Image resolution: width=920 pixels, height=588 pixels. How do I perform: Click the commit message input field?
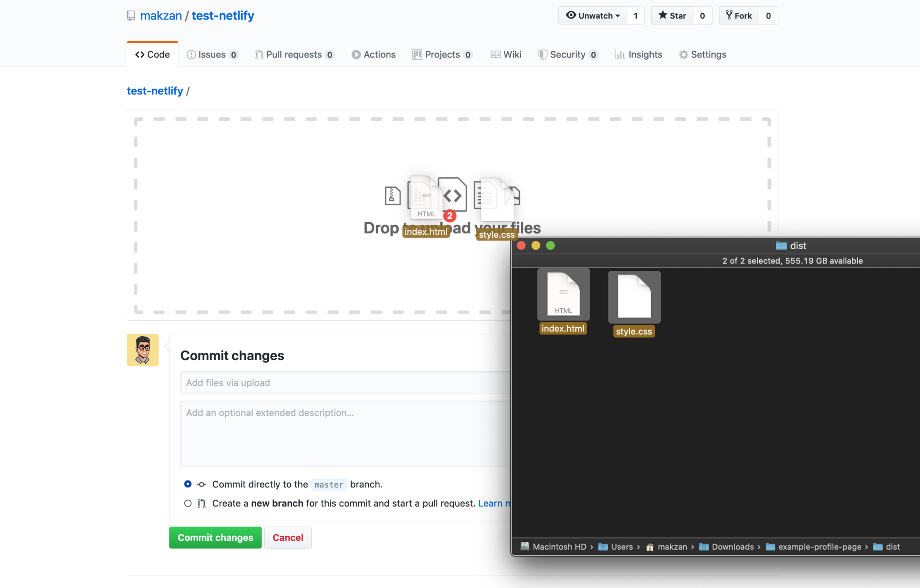click(345, 382)
